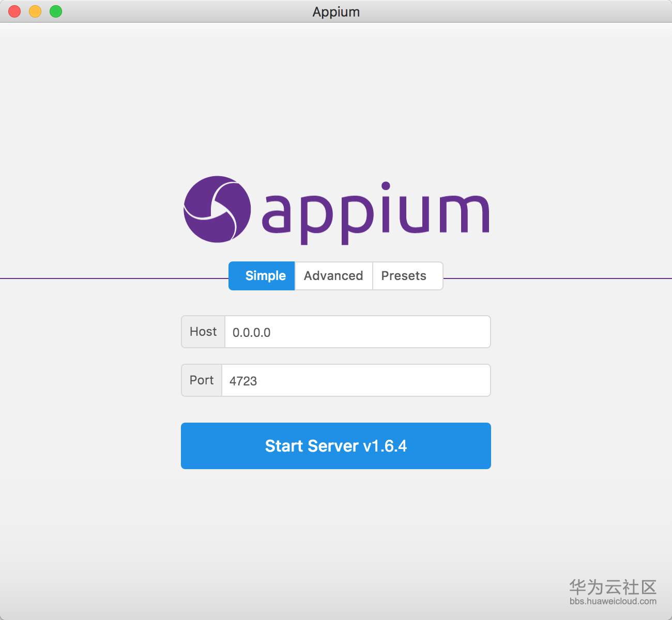Click the Port label

coord(202,380)
